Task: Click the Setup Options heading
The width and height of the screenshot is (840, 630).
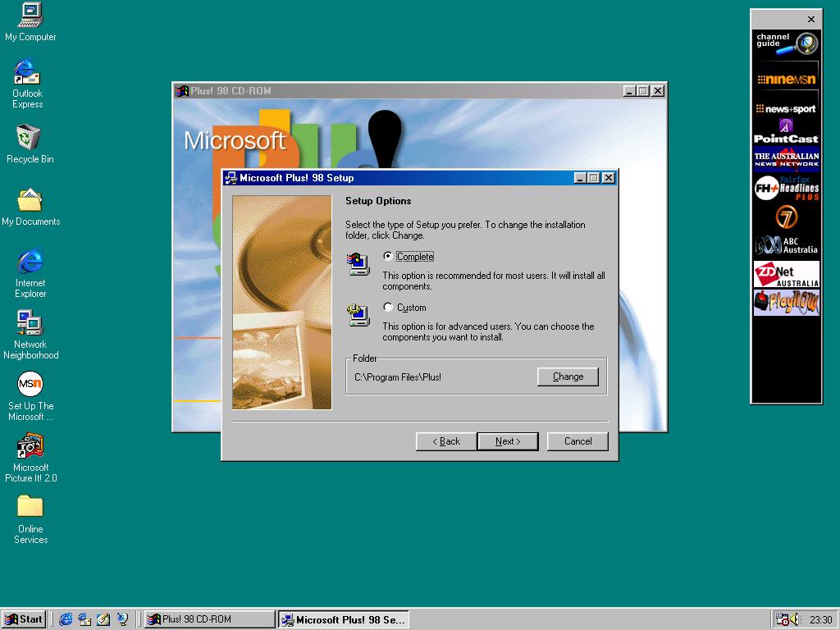Action: tap(378, 201)
